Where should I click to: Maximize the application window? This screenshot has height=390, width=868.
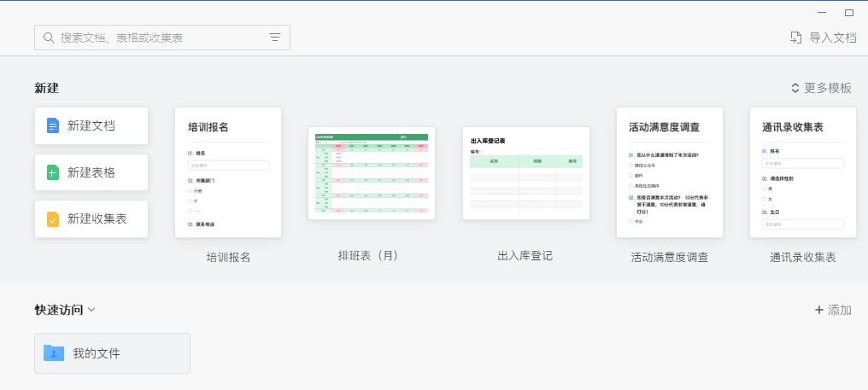tap(849, 13)
